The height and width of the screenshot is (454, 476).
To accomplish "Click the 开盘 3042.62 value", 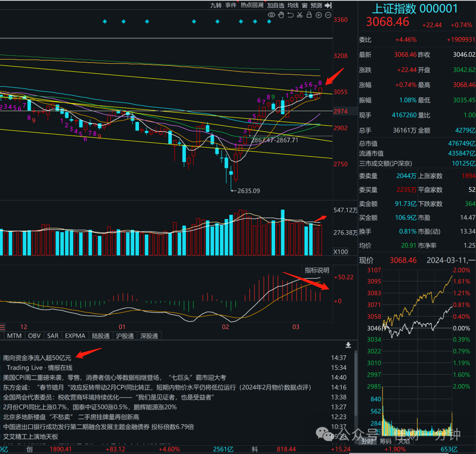I will click(464, 70).
